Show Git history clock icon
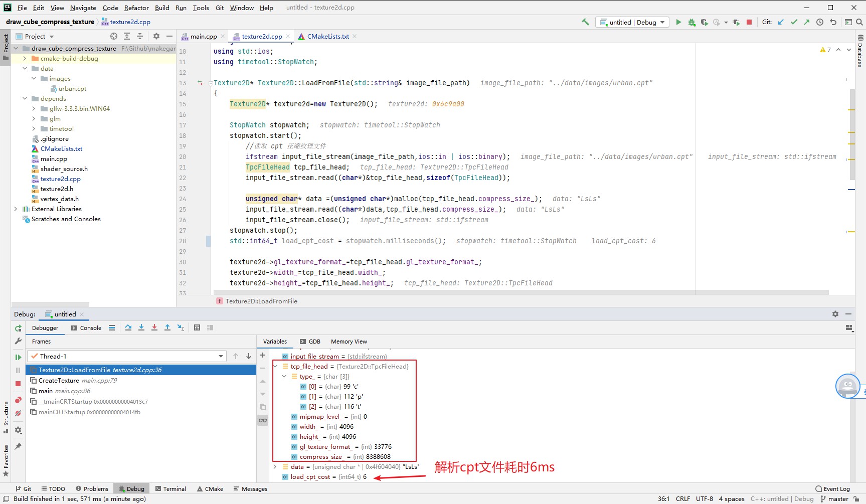 [820, 22]
